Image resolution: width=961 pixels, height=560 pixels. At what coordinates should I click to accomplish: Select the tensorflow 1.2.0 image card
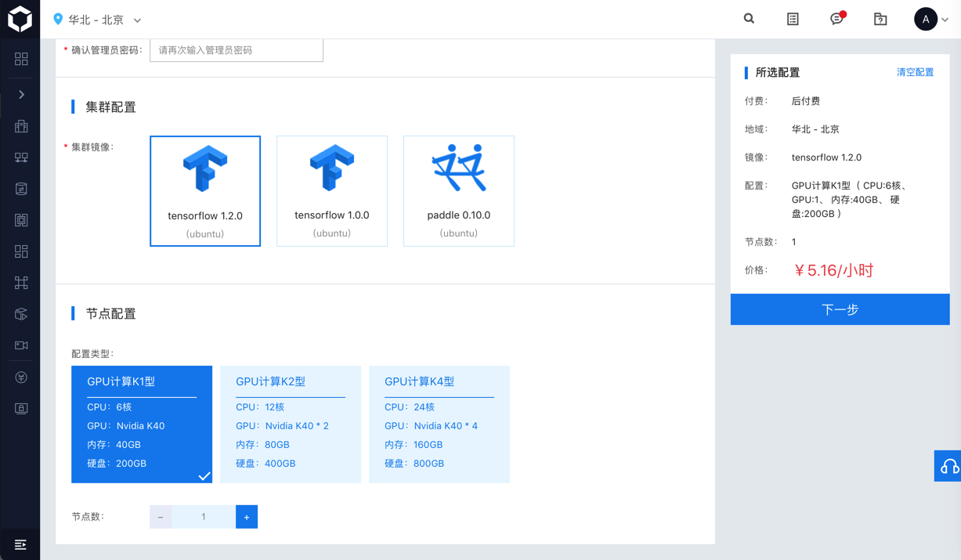coord(205,191)
